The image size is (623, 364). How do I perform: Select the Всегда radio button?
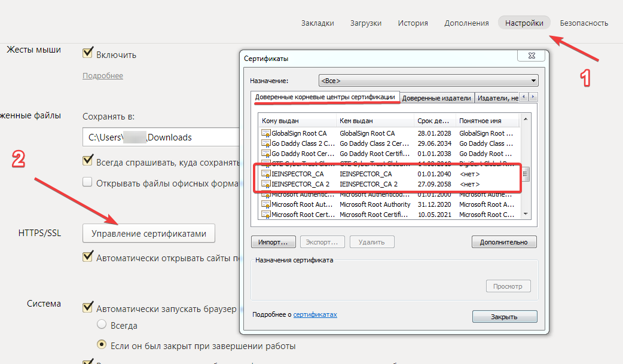102,325
